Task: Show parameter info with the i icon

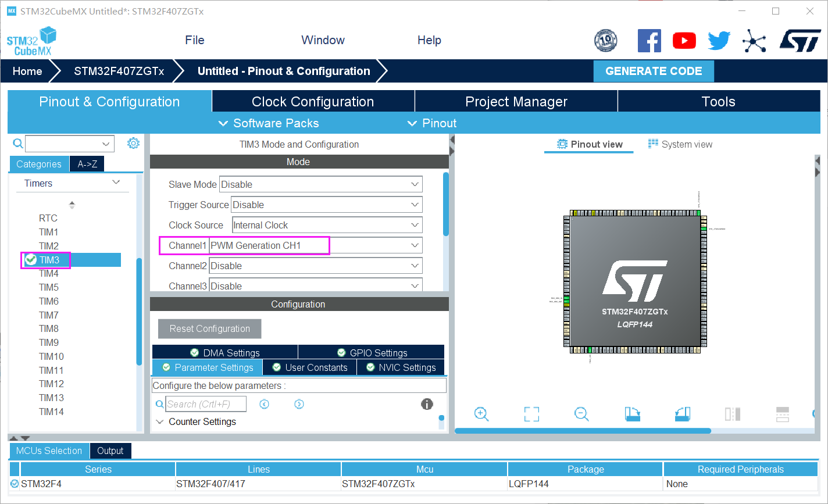Action: pos(427,404)
